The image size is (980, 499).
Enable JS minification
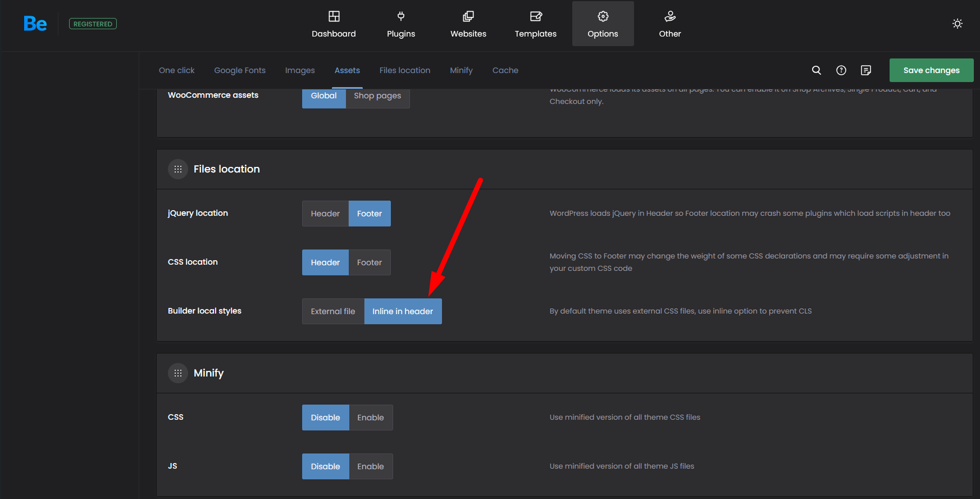371,466
